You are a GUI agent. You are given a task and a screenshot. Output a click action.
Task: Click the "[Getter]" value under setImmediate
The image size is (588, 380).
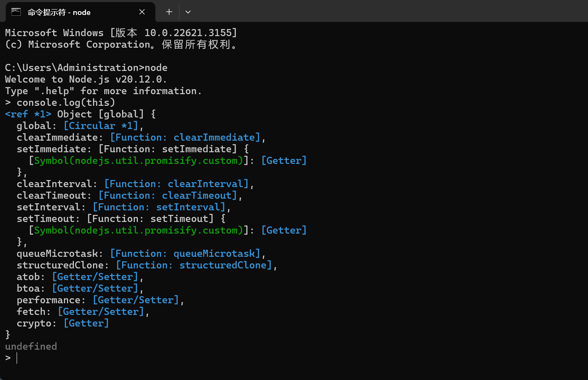[284, 161]
